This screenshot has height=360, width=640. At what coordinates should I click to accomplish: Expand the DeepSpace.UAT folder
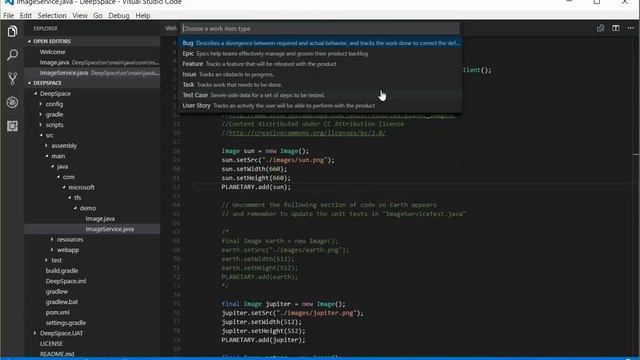[61, 333]
